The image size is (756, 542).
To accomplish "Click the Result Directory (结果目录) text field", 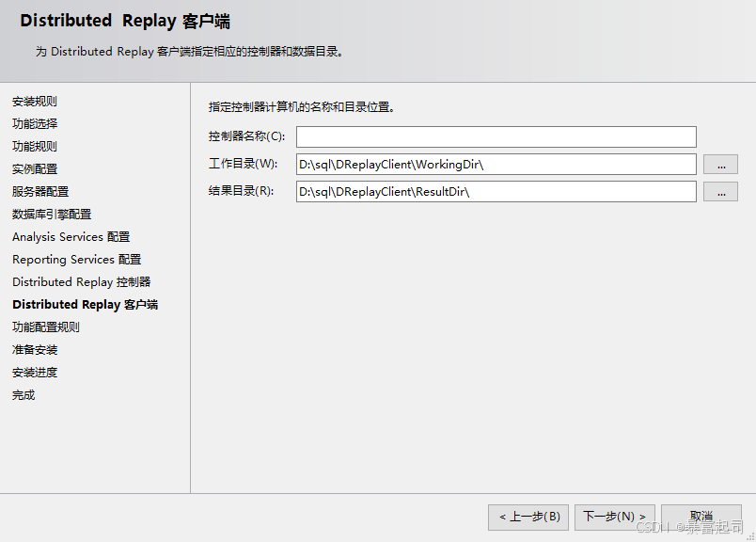I will point(496,192).
